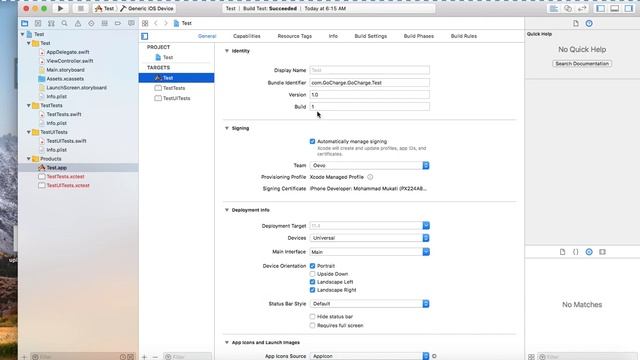Click the Search Documentation button
This screenshot has width=640, height=360.
pos(582,64)
